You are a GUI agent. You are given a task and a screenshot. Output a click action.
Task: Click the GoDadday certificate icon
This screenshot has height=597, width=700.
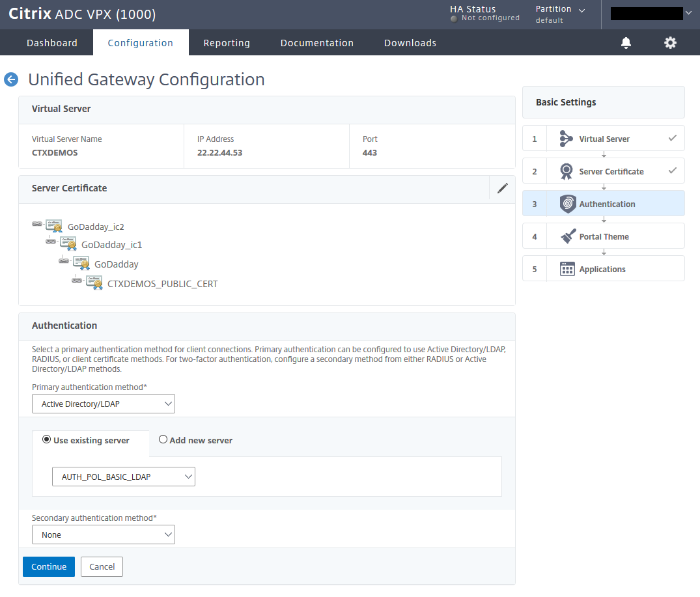(x=81, y=263)
